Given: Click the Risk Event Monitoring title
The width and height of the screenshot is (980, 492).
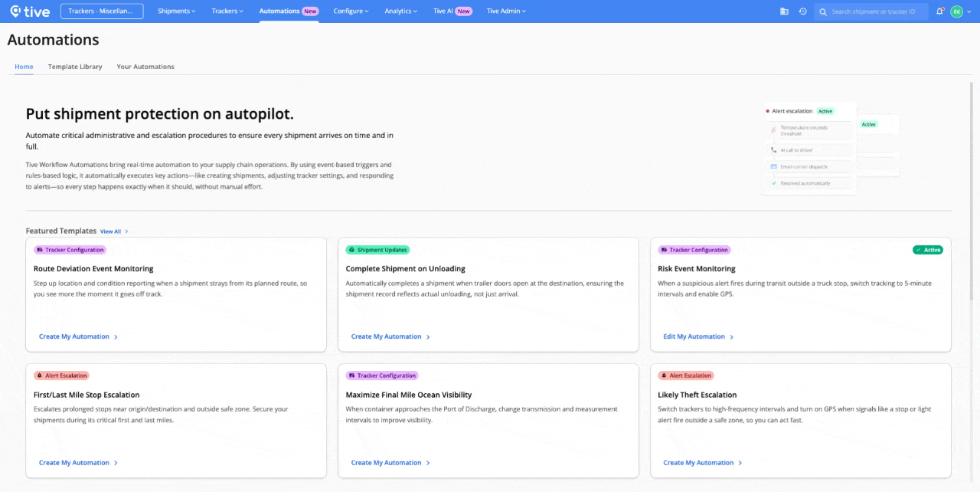Looking at the screenshot, I should [697, 269].
